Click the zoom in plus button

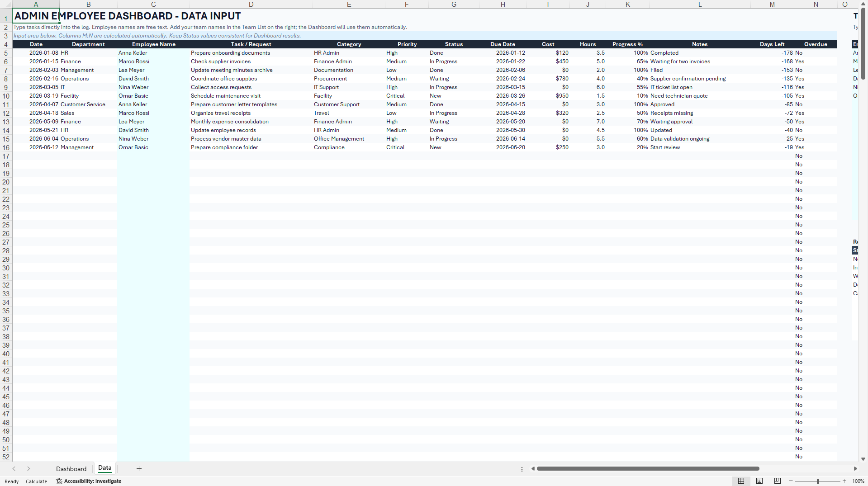[844, 481]
